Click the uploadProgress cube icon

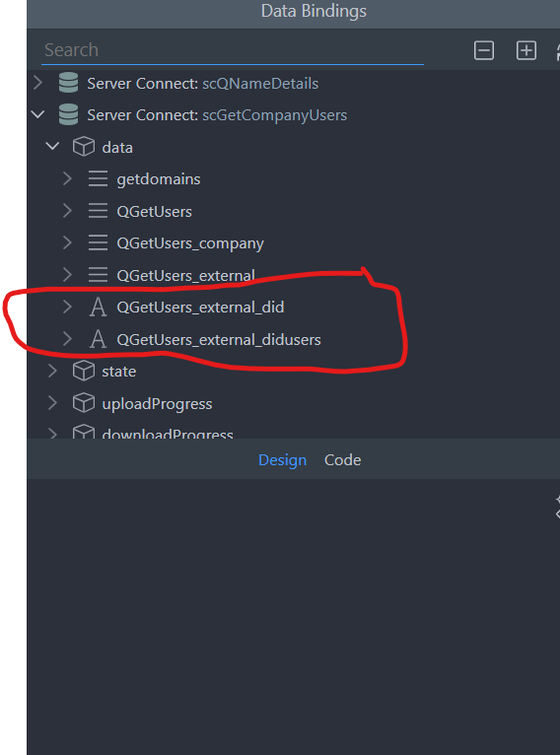[x=83, y=403]
